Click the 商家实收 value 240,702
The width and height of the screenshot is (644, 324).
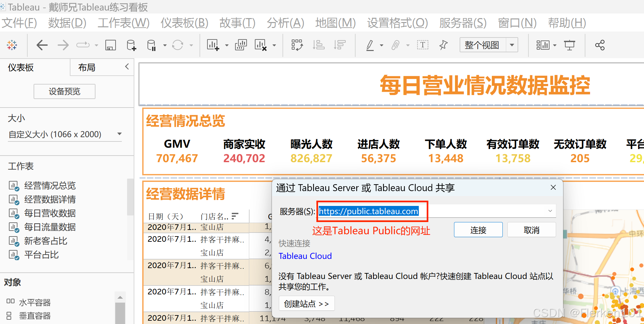[244, 159]
